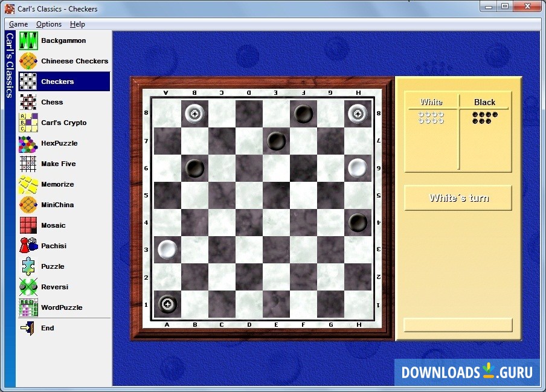Image resolution: width=546 pixels, height=392 pixels.
Task: Click the End exit door icon
Action: tap(28, 329)
